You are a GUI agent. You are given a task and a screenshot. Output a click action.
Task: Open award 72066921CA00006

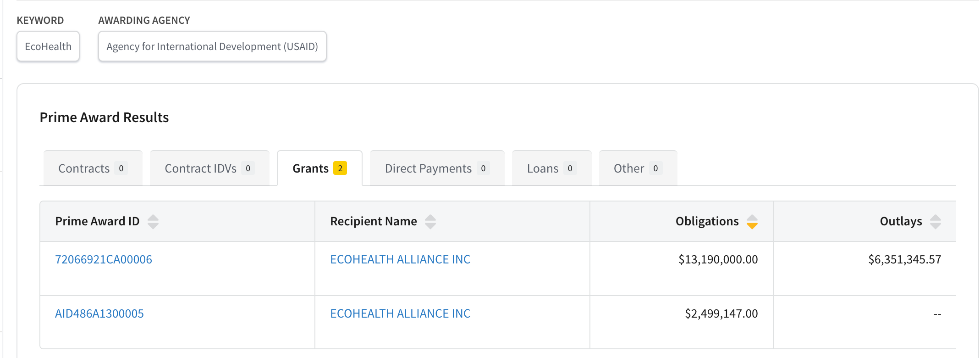tap(104, 259)
